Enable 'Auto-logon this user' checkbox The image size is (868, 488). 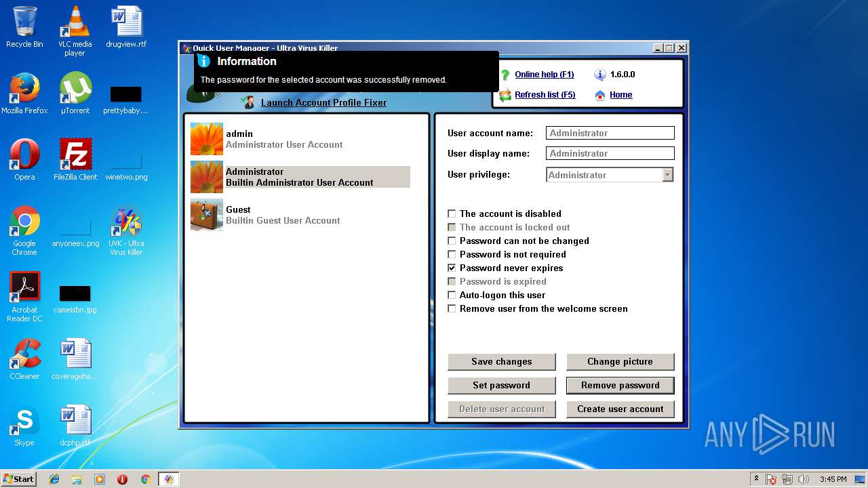point(452,295)
